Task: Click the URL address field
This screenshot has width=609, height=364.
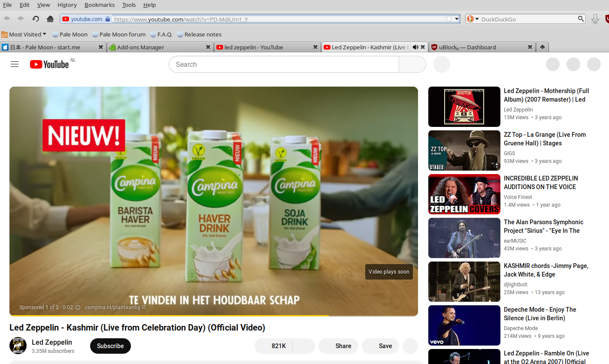Action: 279,19
